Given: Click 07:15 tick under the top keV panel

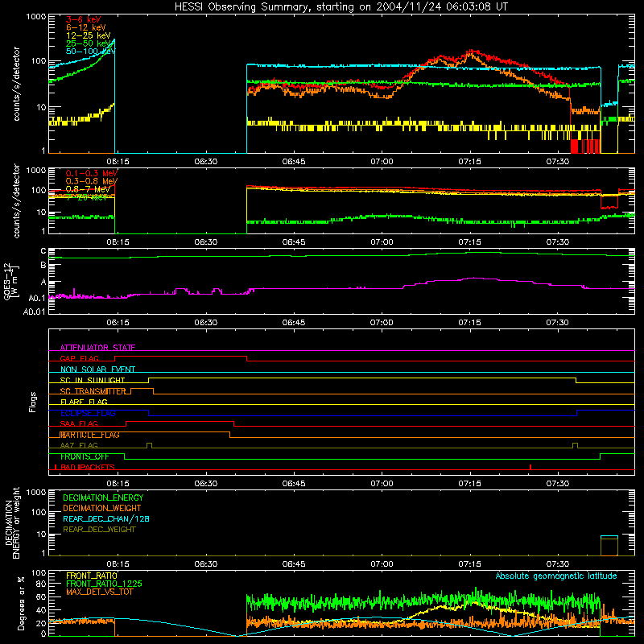Looking at the screenshot, I should [469, 162].
